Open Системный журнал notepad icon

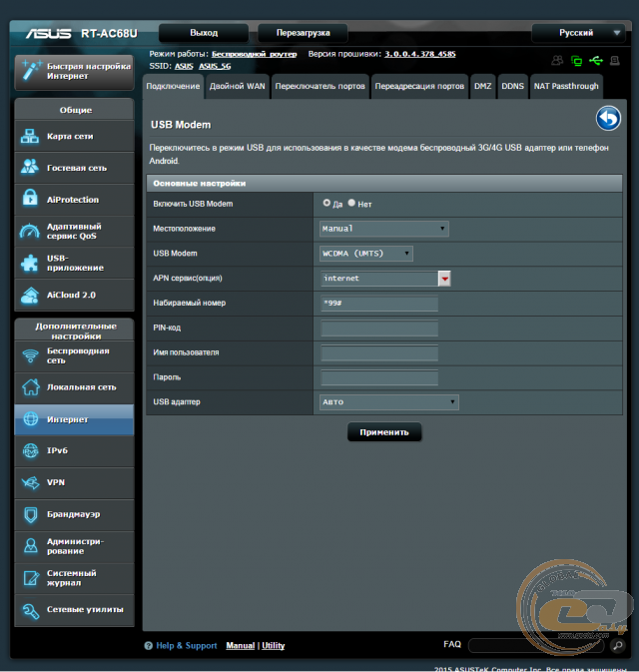30,578
